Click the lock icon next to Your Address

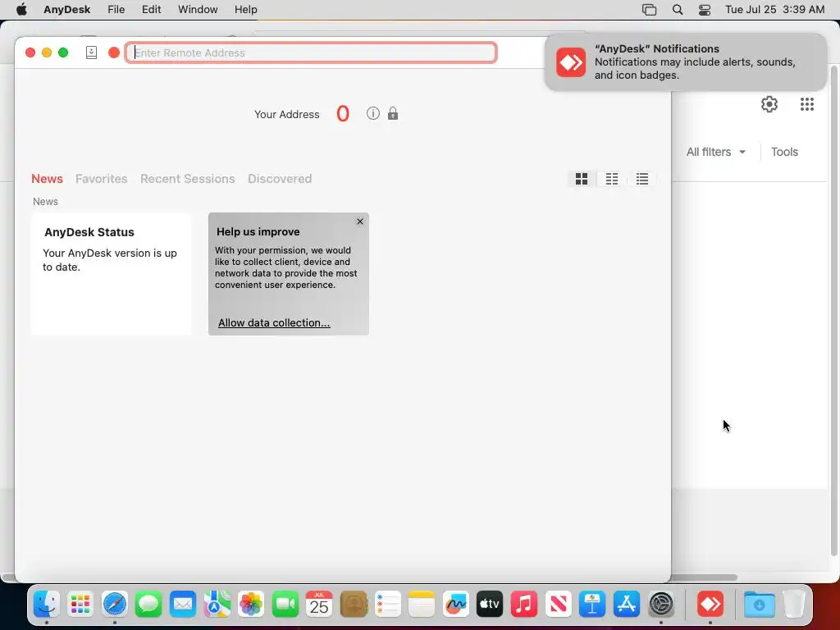click(393, 113)
